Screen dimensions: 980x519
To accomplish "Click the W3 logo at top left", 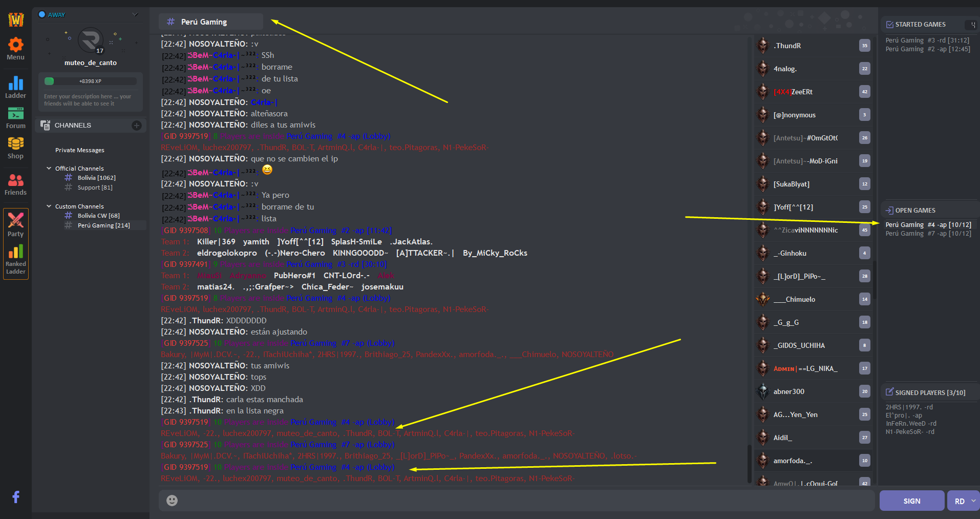I will tap(16, 19).
